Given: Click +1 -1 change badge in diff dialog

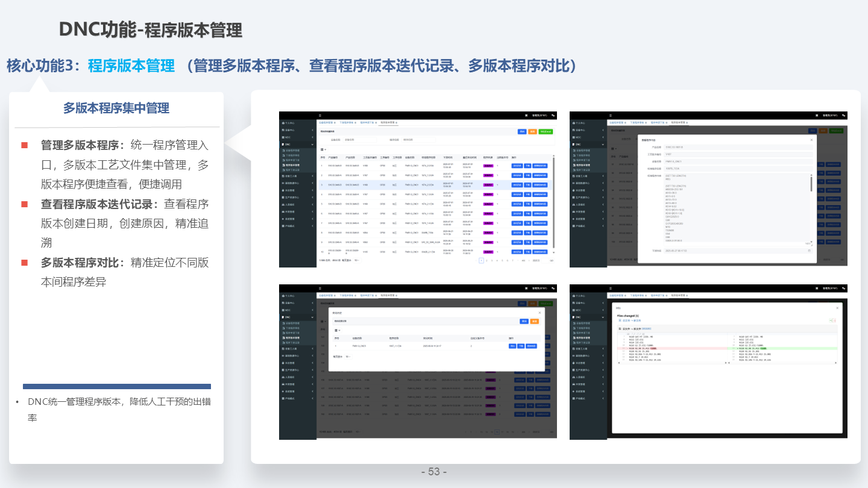Looking at the screenshot, I should (832, 321).
